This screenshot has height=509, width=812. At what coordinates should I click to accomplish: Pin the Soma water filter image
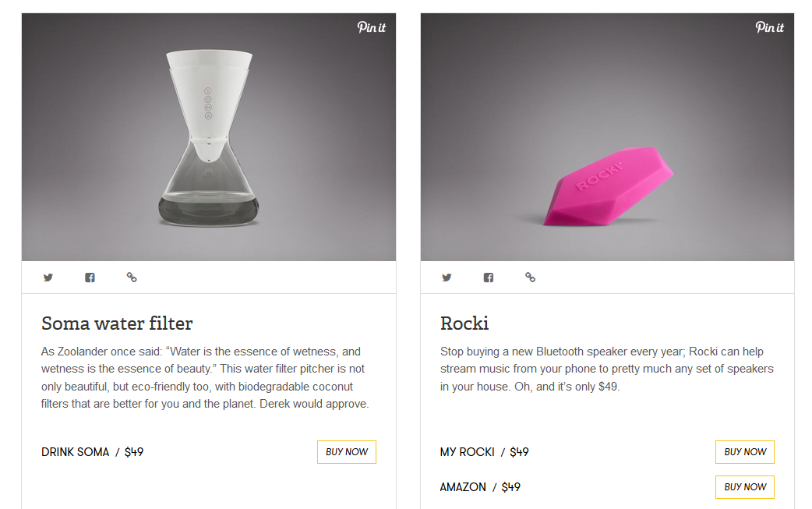tap(371, 27)
